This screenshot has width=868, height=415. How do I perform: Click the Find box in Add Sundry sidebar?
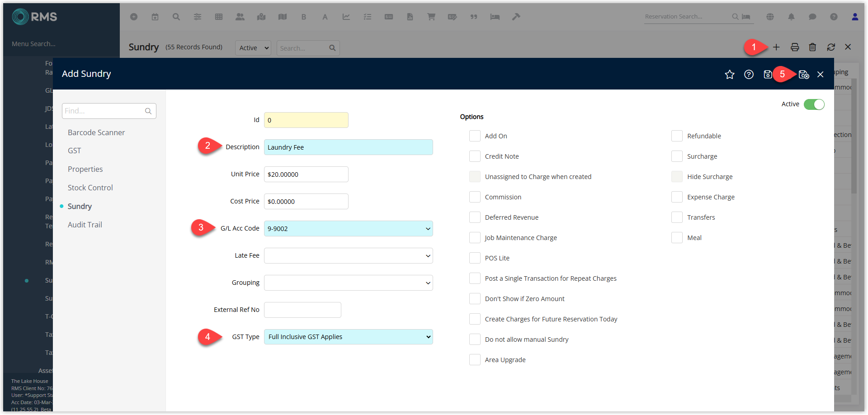point(109,111)
